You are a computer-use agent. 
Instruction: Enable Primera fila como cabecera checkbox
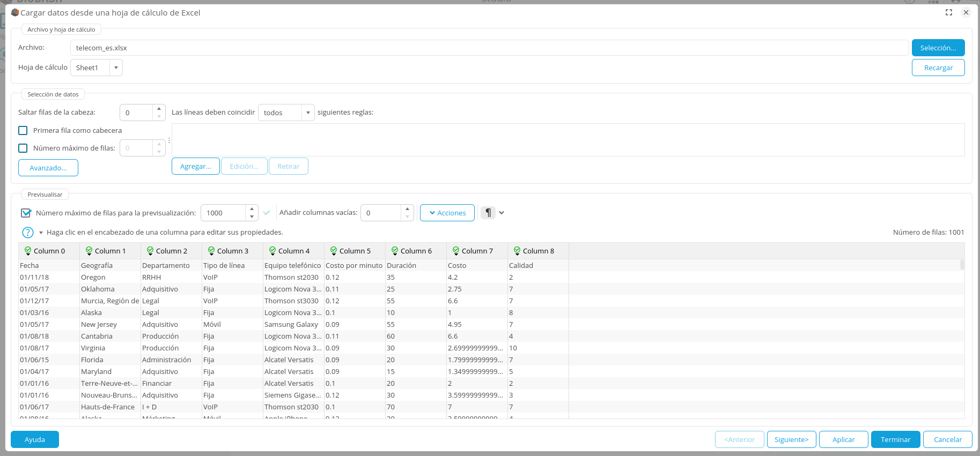click(x=23, y=131)
